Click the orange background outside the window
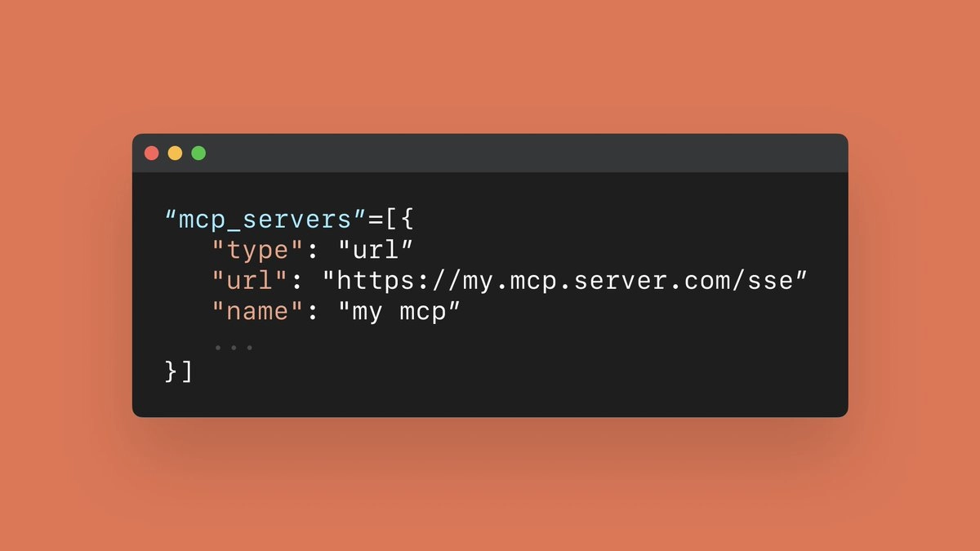 click(x=490, y=65)
